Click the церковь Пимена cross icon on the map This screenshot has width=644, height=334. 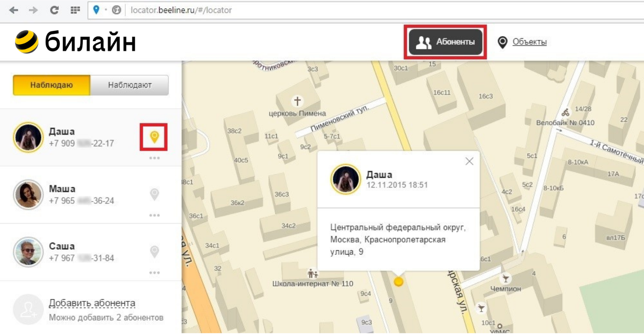(x=297, y=101)
